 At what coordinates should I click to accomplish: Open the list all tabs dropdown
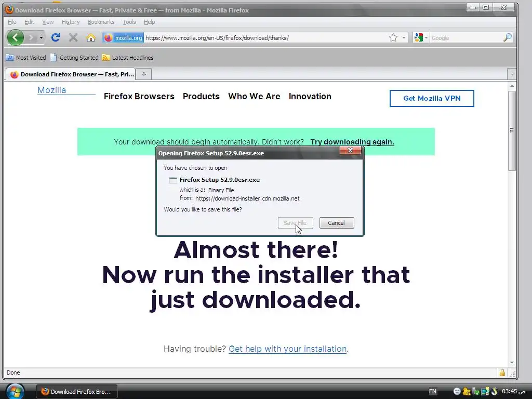(x=512, y=74)
